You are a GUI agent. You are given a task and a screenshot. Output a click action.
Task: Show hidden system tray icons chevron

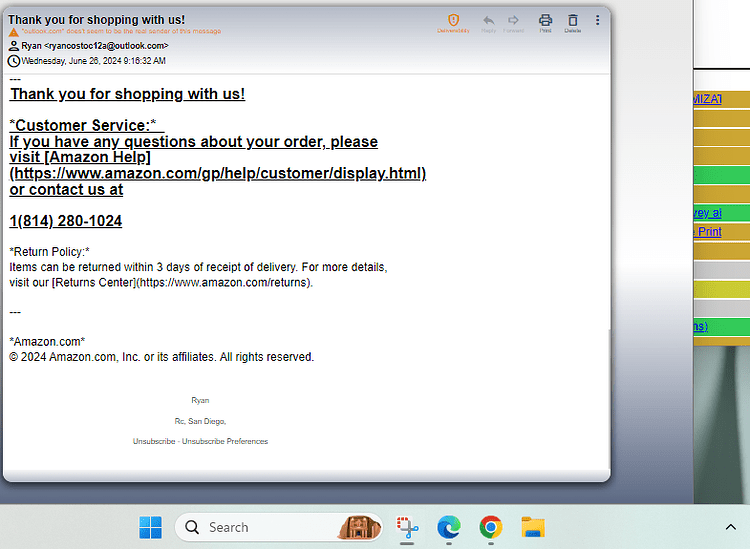(730, 527)
